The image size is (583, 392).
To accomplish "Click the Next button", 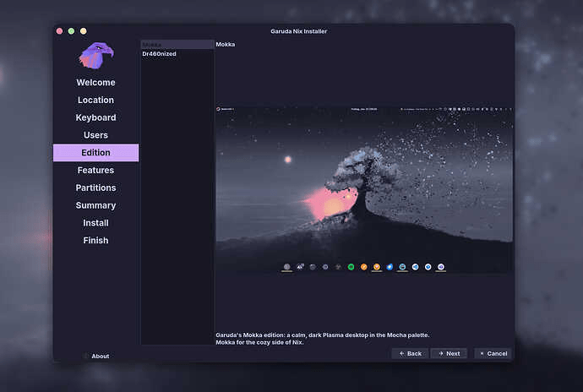I will pyautogui.click(x=449, y=353).
